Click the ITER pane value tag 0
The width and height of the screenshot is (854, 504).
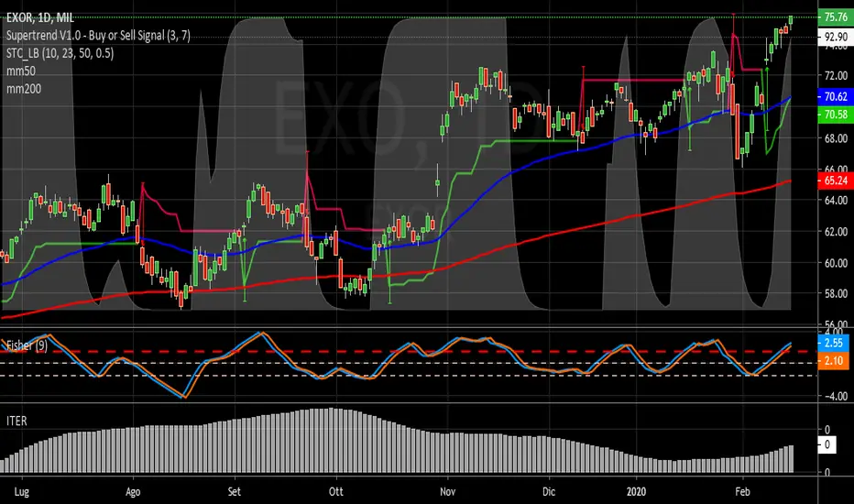827,444
